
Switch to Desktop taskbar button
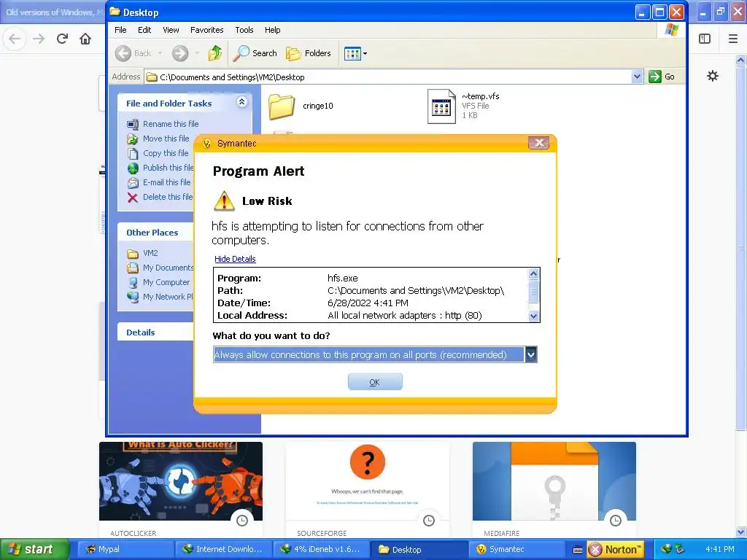click(x=418, y=549)
